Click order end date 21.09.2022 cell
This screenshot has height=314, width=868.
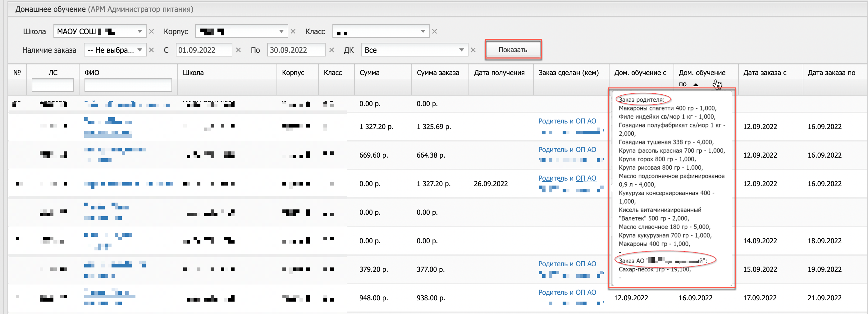pos(825,298)
